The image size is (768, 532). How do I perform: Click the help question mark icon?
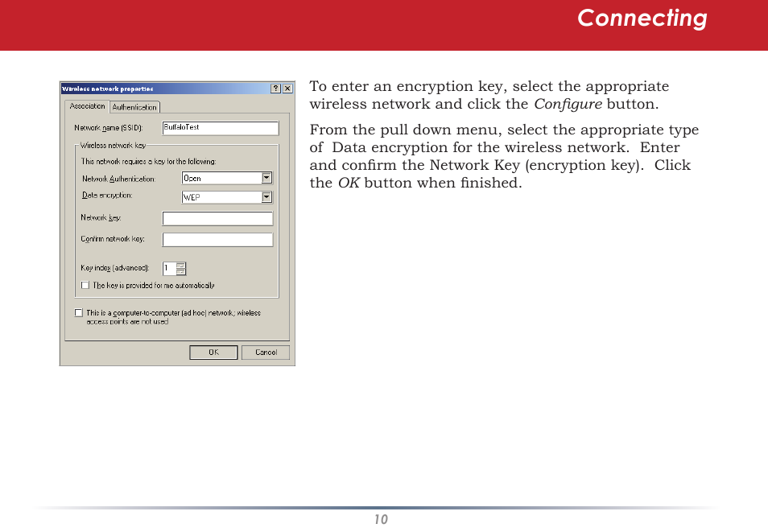(276, 89)
